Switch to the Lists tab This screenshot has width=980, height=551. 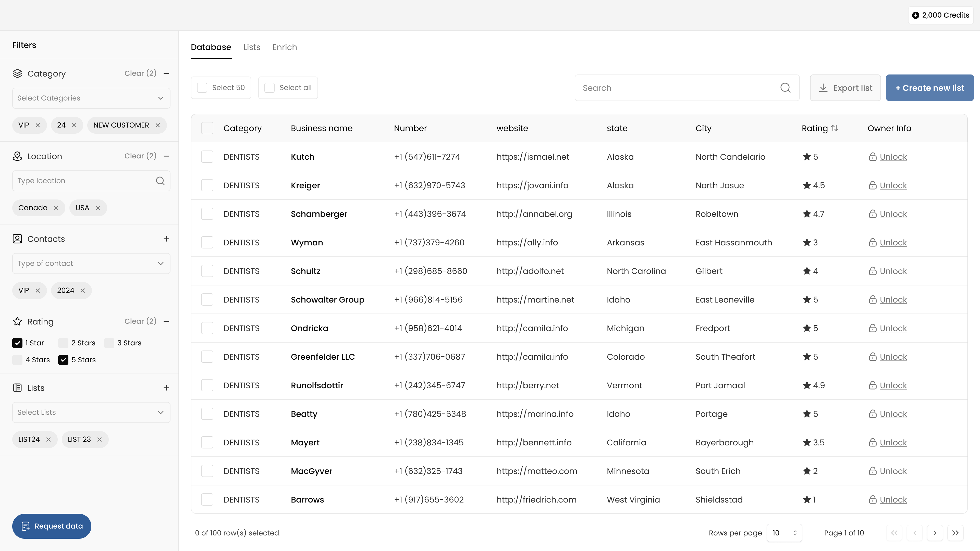coord(251,47)
